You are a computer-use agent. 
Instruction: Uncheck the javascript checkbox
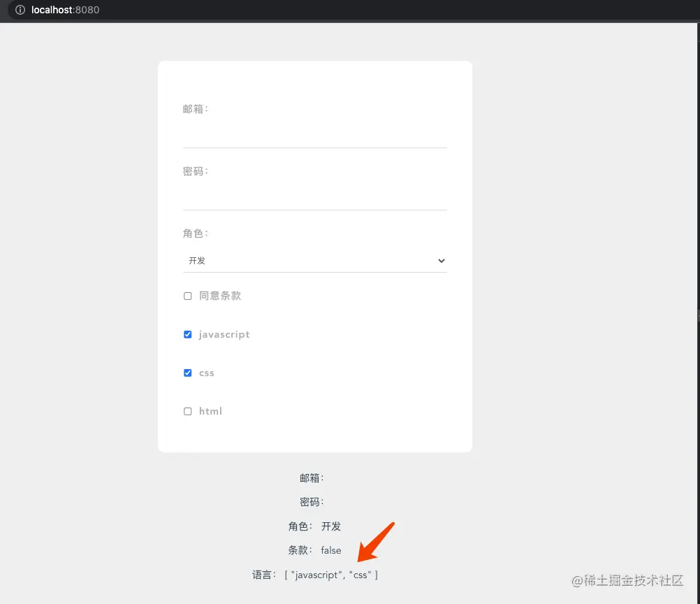coord(187,334)
